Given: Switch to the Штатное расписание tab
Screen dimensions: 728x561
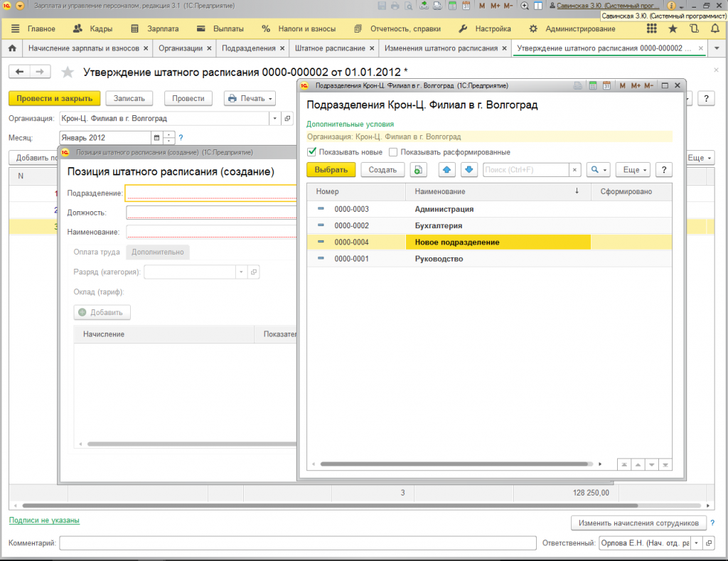Looking at the screenshot, I should pos(330,48).
